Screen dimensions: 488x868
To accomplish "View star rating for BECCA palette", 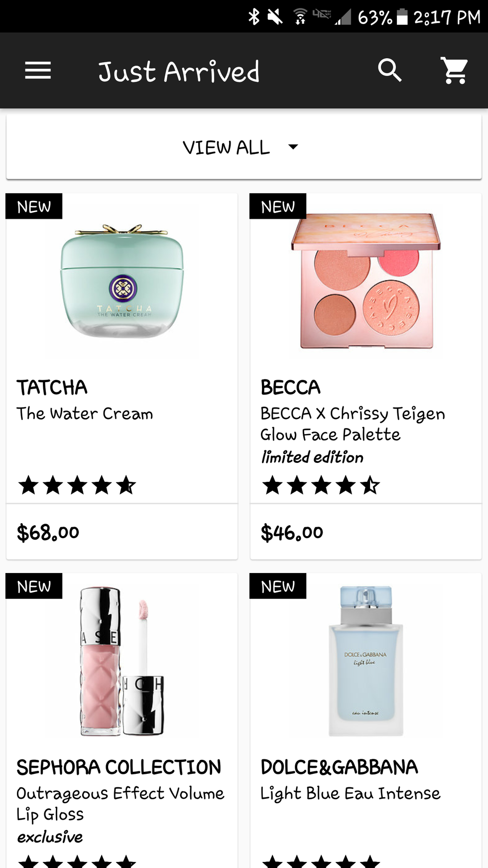I will pos(321,485).
